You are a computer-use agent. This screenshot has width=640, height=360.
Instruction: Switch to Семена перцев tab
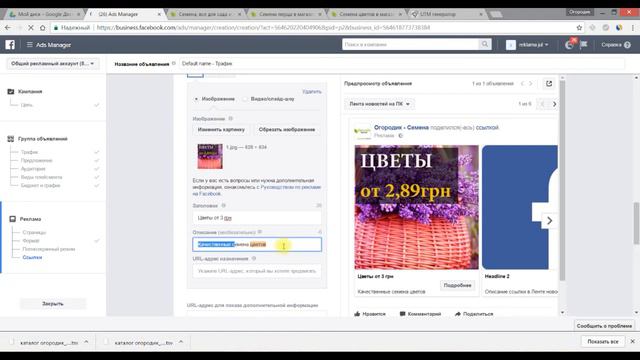(286, 14)
